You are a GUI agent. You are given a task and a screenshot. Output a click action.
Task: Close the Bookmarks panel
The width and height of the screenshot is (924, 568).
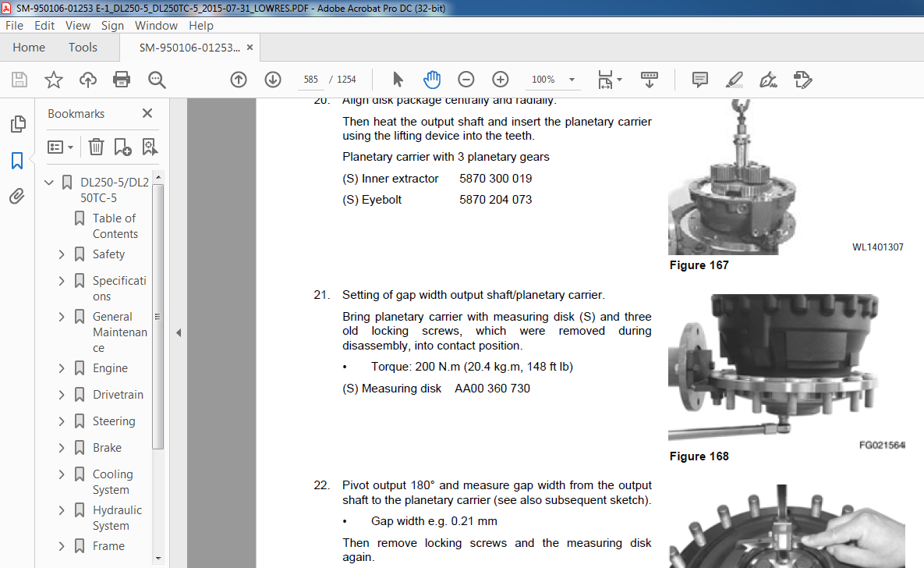point(147,113)
